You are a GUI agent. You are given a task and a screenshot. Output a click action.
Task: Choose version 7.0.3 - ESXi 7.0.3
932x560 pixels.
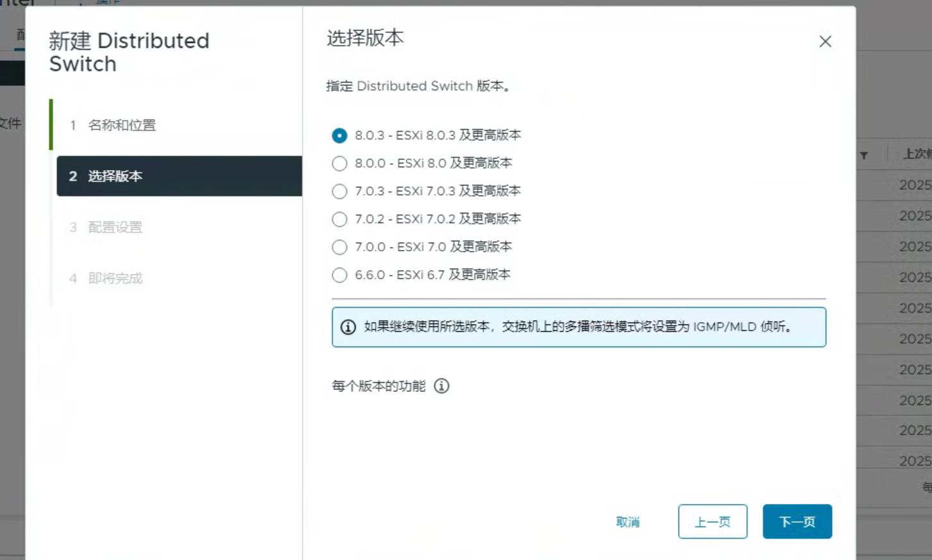(339, 191)
